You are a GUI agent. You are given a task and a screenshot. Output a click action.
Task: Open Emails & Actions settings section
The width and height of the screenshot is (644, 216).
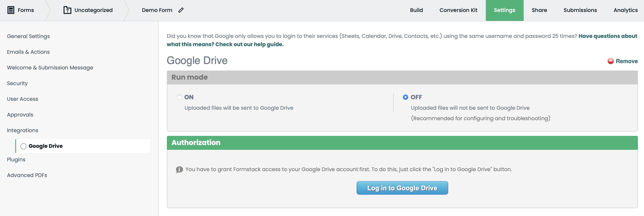pyautogui.click(x=28, y=52)
